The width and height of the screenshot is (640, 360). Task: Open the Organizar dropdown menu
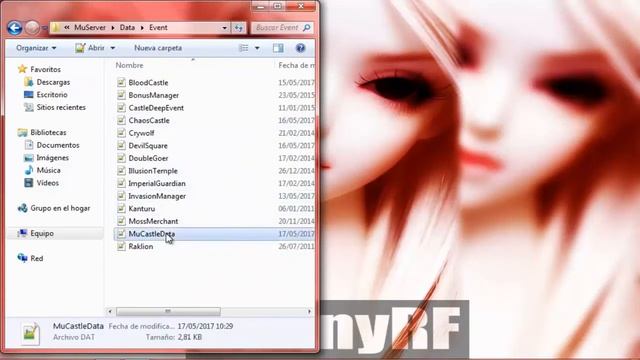click(x=36, y=48)
